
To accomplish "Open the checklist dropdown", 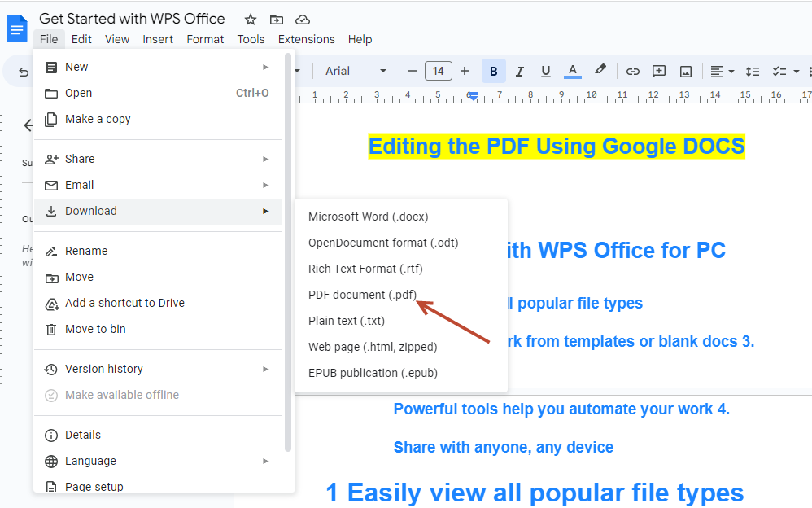I will pos(785,72).
